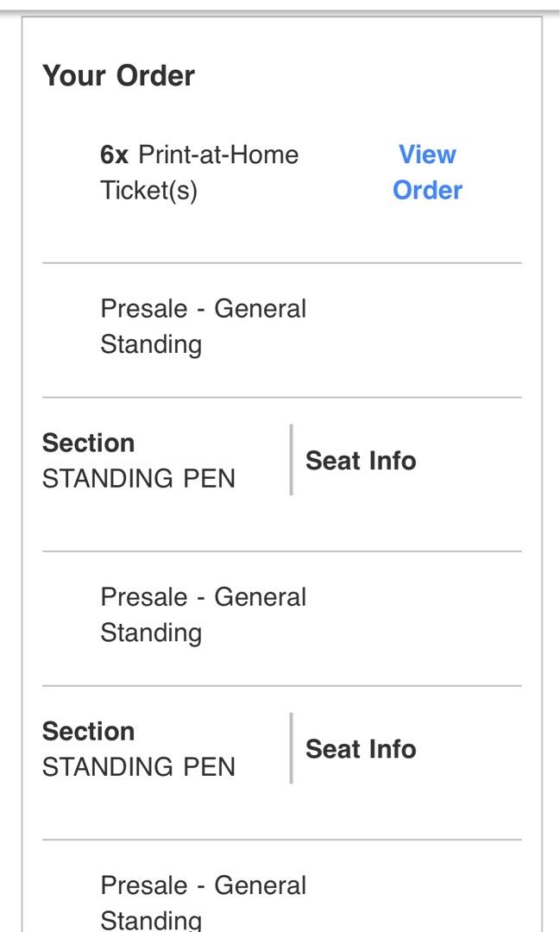Click the second Section header text
Image resolution: width=560 pixels, height=932 pixels.
(88, 731)
